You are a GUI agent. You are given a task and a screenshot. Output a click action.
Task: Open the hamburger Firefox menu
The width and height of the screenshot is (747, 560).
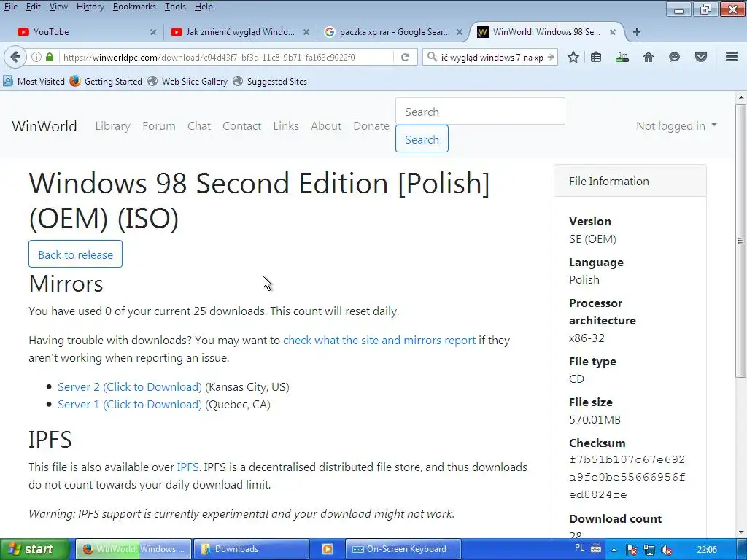click(732, 57)
